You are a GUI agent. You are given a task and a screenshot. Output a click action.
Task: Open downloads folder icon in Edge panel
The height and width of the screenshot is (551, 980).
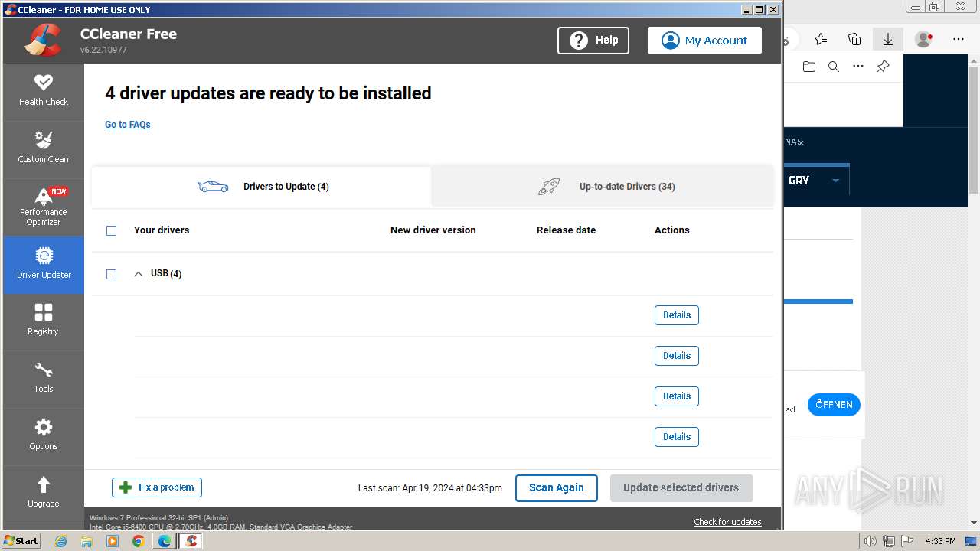click(809, 67)
